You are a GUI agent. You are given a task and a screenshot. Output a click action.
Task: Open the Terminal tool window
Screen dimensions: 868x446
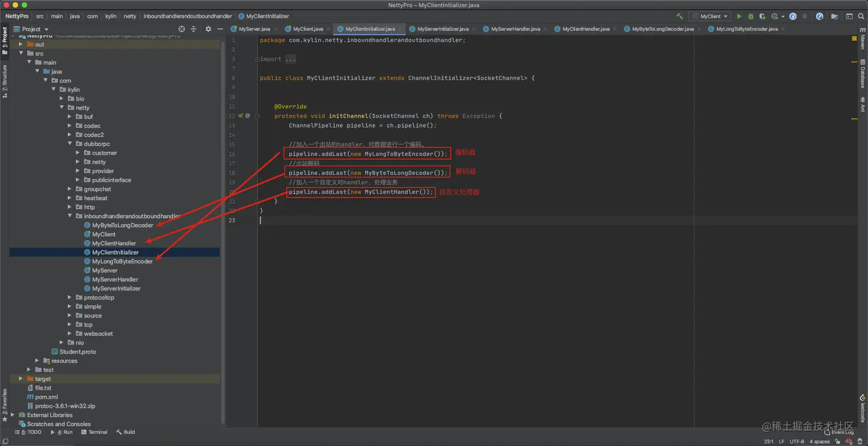pyautogui.click(x=94, y=432)
